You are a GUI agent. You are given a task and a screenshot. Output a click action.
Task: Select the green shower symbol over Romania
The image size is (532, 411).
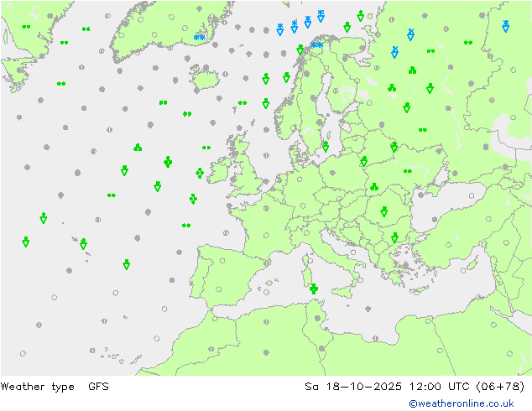point(383,211)
